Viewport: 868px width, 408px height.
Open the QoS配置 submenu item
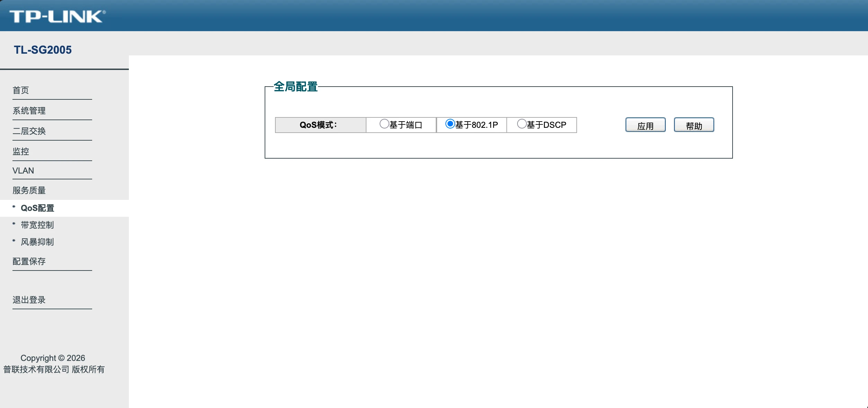coord(37,208)
